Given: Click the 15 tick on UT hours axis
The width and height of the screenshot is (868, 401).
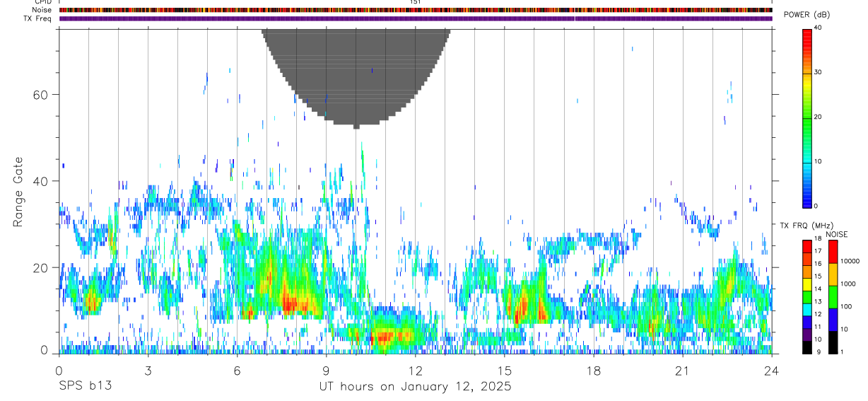Looking at the screenshot, I should (504, 370).
